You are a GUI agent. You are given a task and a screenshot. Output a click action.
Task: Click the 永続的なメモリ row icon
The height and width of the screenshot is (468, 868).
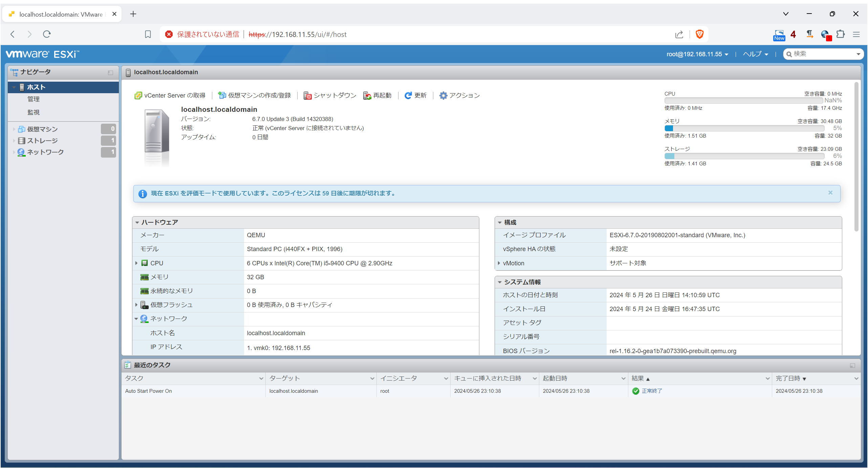click(x=145, y=291)
